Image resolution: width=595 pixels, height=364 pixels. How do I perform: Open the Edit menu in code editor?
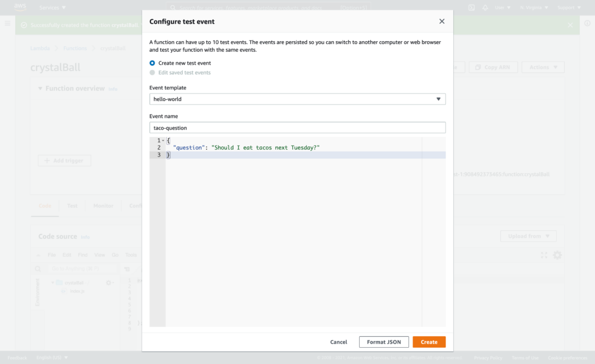tap(67, 255)
